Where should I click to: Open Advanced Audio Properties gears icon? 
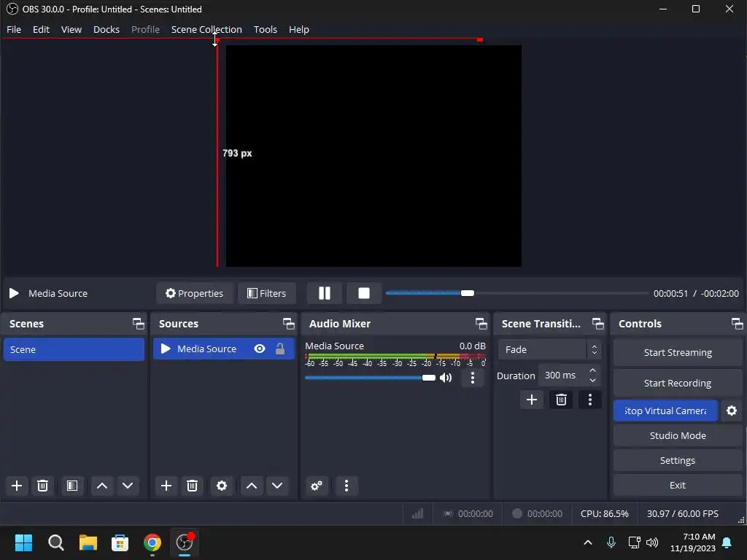[x=317, y=486]
